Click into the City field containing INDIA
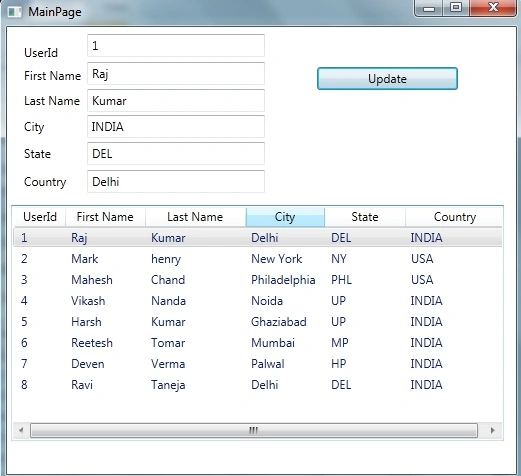521x476 pixels. (x=176, y=126)
